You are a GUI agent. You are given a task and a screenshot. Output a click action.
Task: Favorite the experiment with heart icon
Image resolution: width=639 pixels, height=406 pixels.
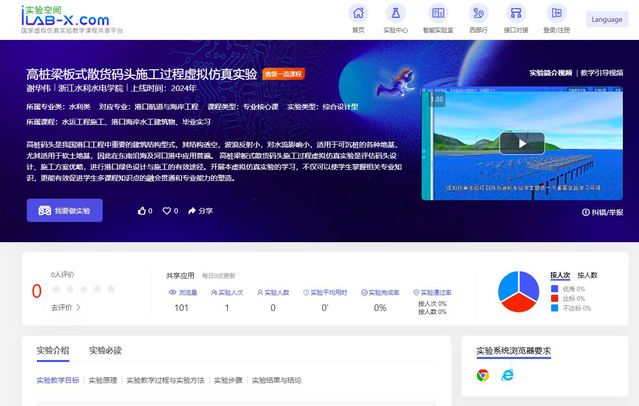point(167,211)
